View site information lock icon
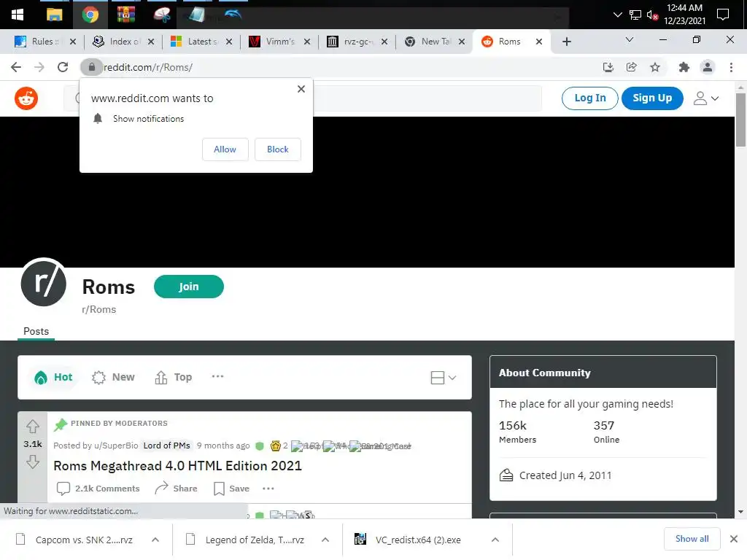The image size is (747, 560). coord(91,67)
